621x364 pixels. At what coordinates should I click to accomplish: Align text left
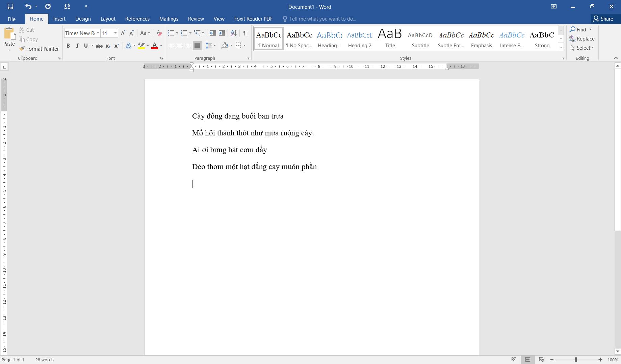coord(171,46)
